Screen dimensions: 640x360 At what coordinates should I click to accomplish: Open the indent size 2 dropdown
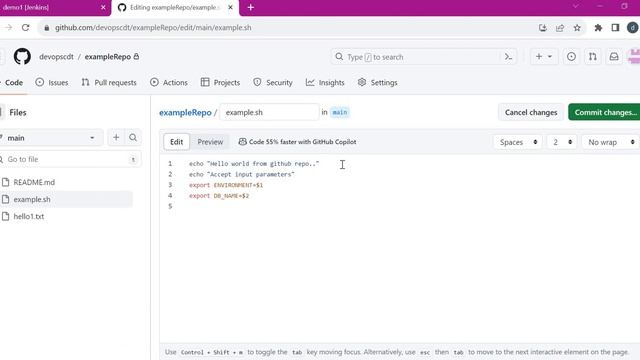click(x=562, y=142)
